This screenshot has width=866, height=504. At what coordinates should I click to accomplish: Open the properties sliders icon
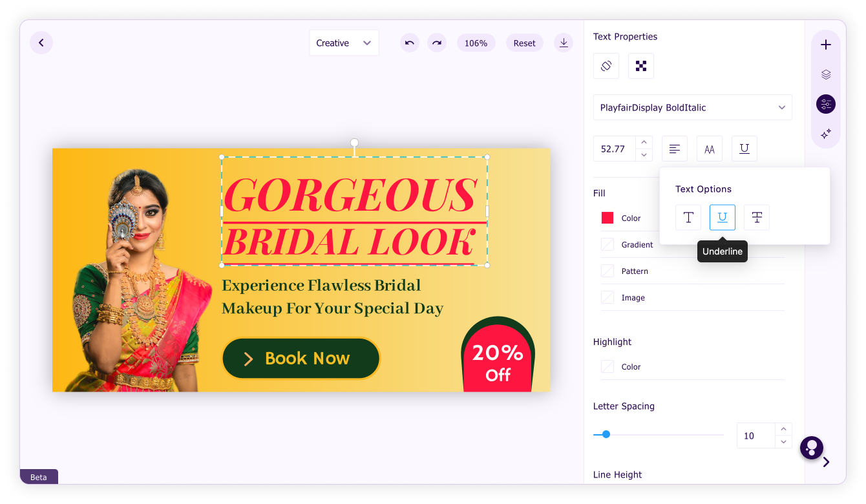coord(826,104)
